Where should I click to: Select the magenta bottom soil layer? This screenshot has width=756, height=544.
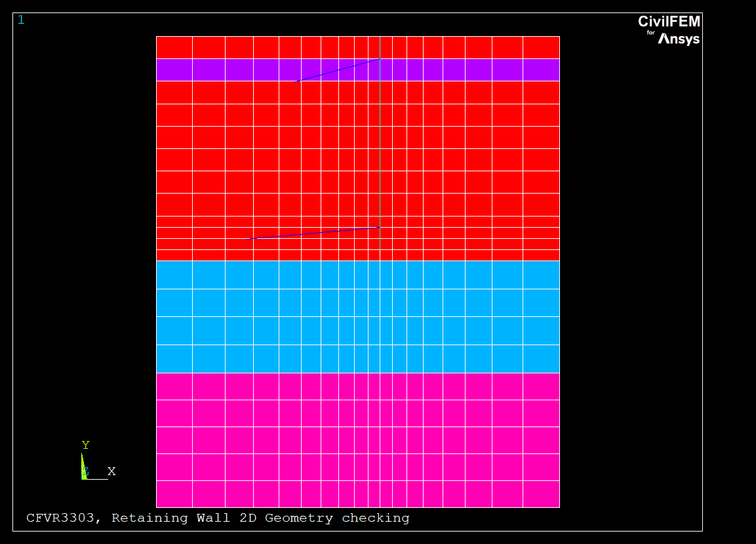coord(357,440)
